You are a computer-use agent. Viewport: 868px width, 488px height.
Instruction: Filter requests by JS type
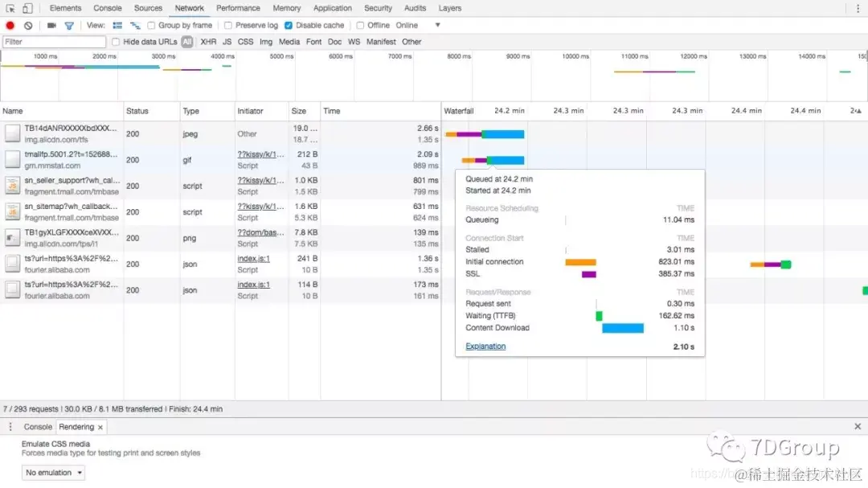click(x=227, y=42)
